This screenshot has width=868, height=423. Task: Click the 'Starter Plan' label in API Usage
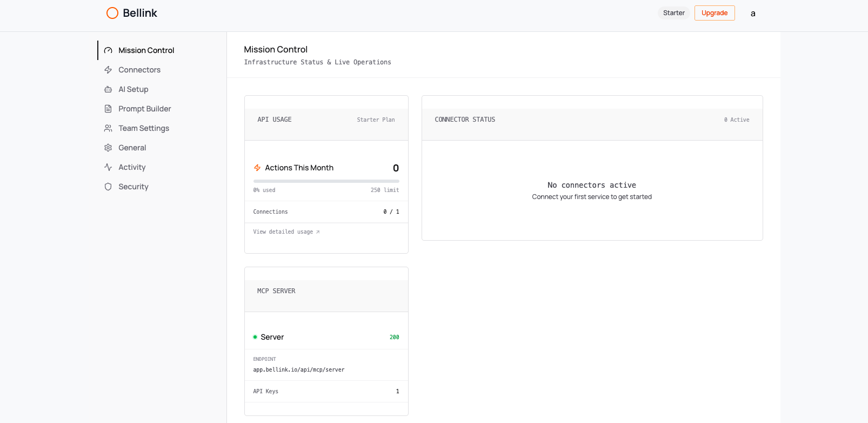coord(376,120)
